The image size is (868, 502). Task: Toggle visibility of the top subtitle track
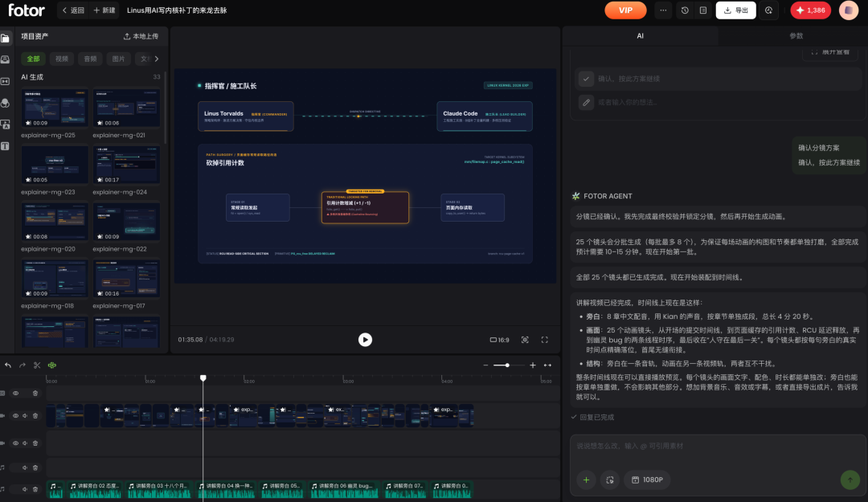coord(15,394)
